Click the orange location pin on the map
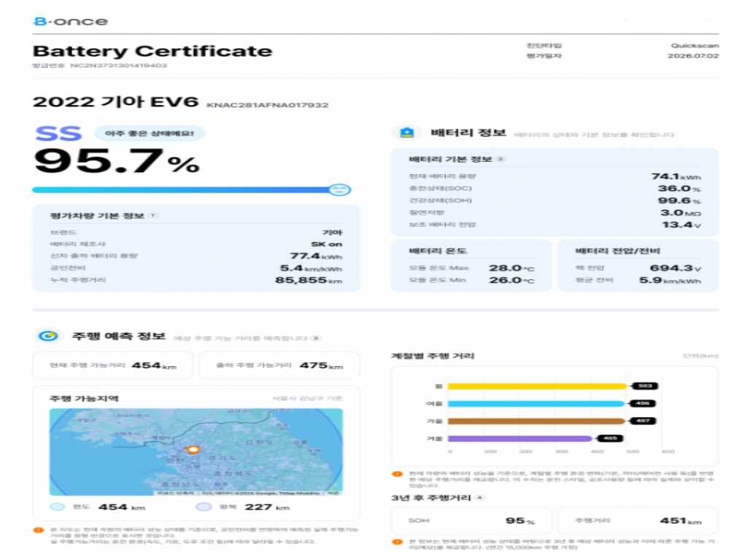Screen dimensions: 747x560 [193, 449]
